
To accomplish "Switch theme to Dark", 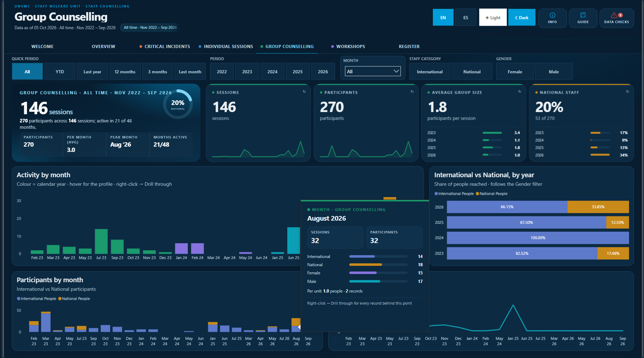I will 522,17.
